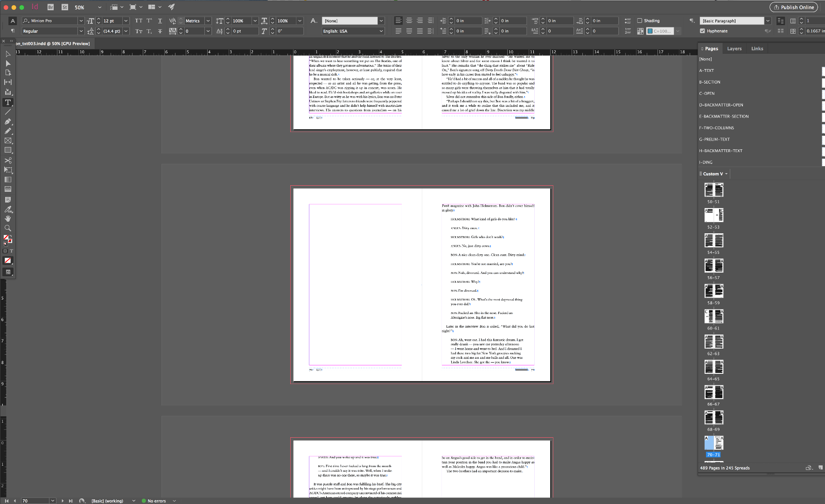
Task: Go to the first page in status bar
Action: (7, 501)
